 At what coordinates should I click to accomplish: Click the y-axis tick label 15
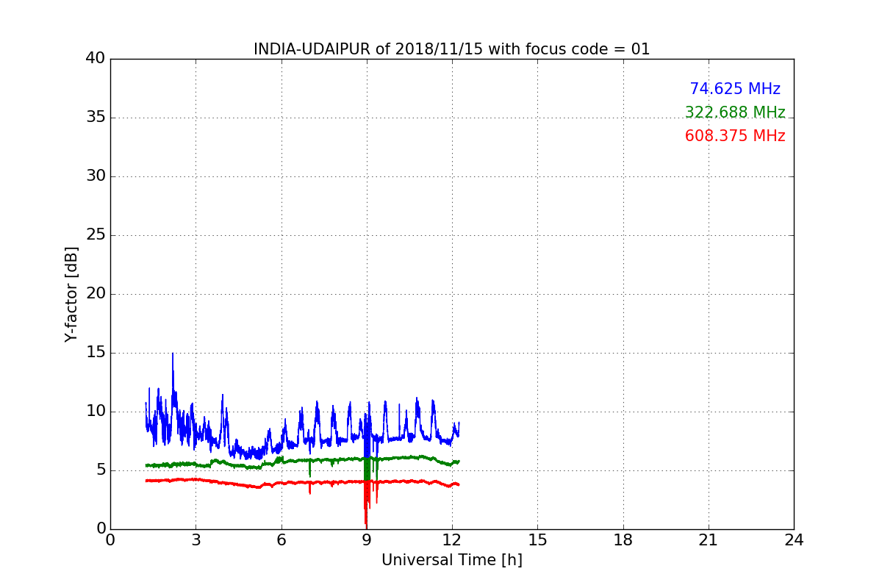(96, 353)
